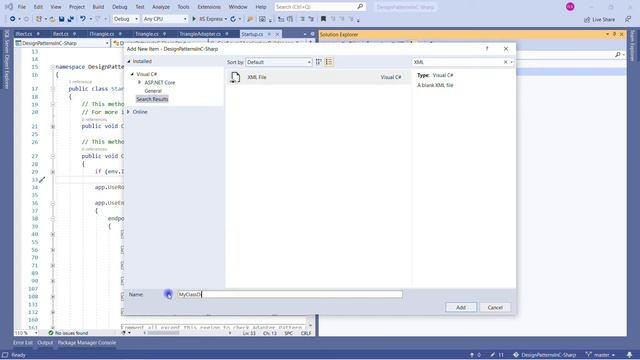Screen dimensions: 640x360
Task: Click the Live Share button
Action: 599,19
